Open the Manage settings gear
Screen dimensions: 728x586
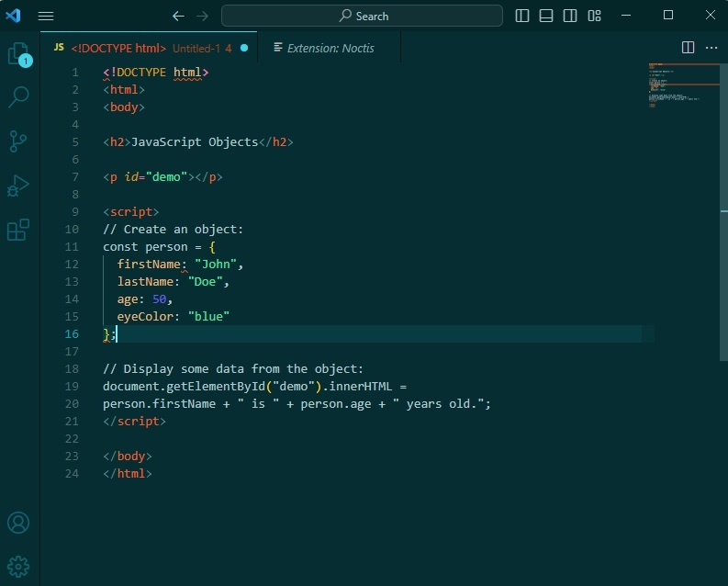18,566
